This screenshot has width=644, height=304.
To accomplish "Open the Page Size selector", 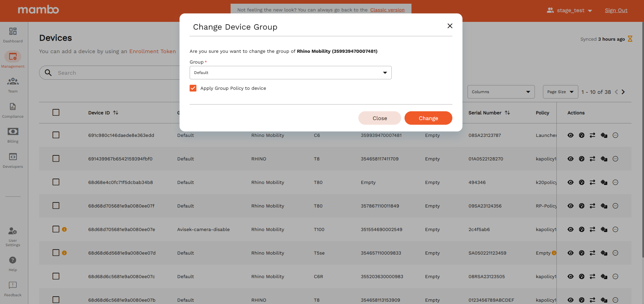I will (560, 91).
